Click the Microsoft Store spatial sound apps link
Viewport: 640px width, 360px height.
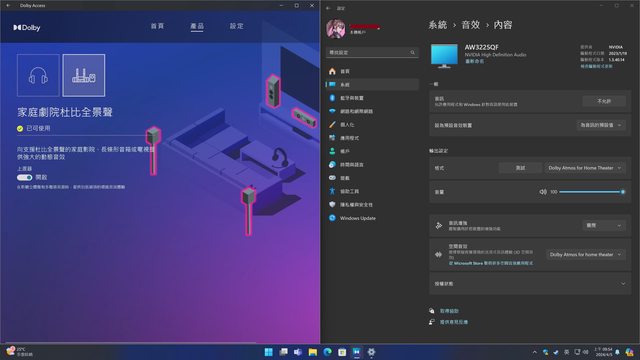[491, 263]
